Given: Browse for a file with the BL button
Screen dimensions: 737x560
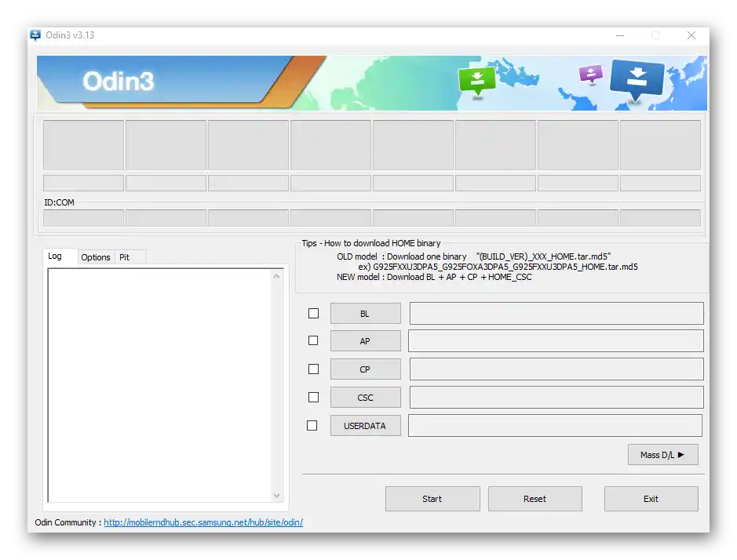Looking at the screenshot, I should pos(365,314).
